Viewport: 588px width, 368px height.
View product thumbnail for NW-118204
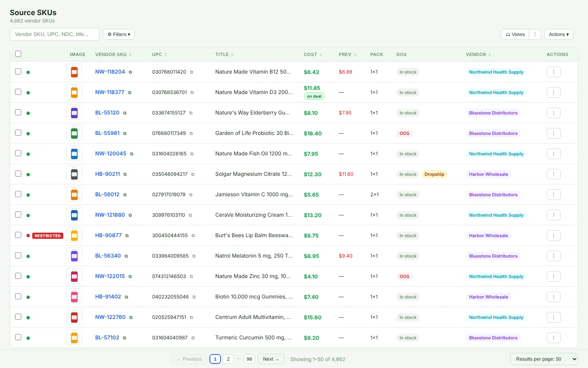[x=74, y=72]
